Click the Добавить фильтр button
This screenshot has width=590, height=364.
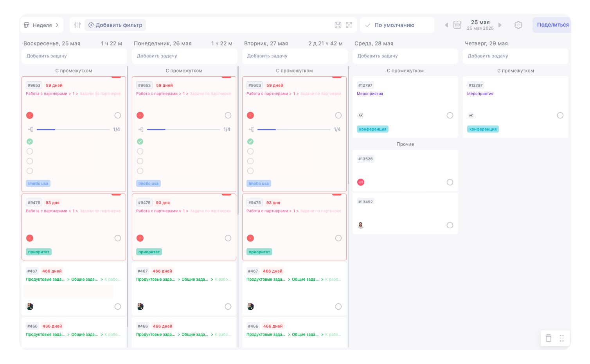[x=115, y=25]
